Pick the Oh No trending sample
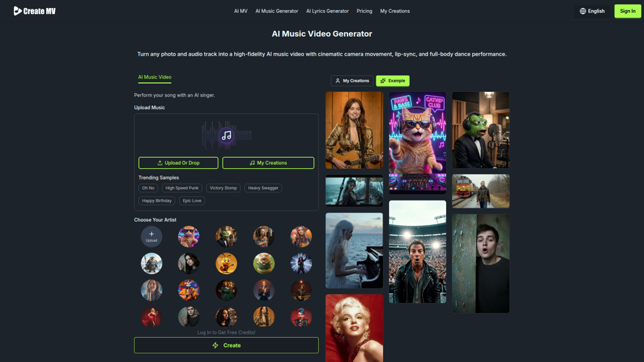Image resolution: width=644 pixels, height=362 pixels. (x=148, y=188)
